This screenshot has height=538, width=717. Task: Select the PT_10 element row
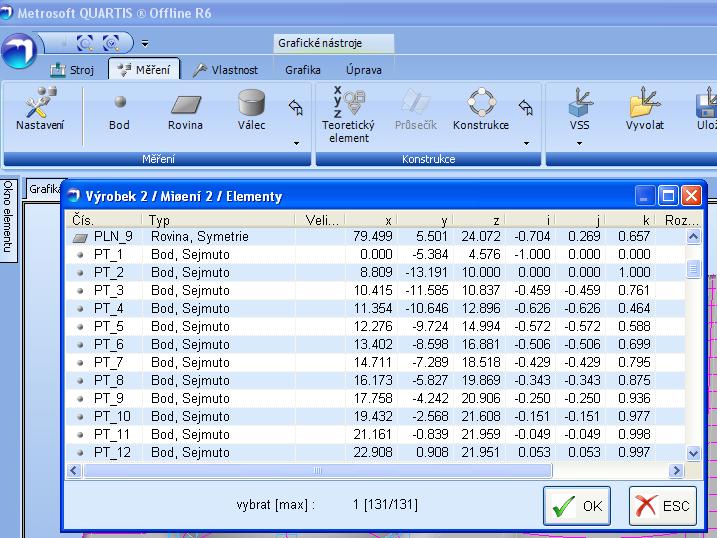375,416
